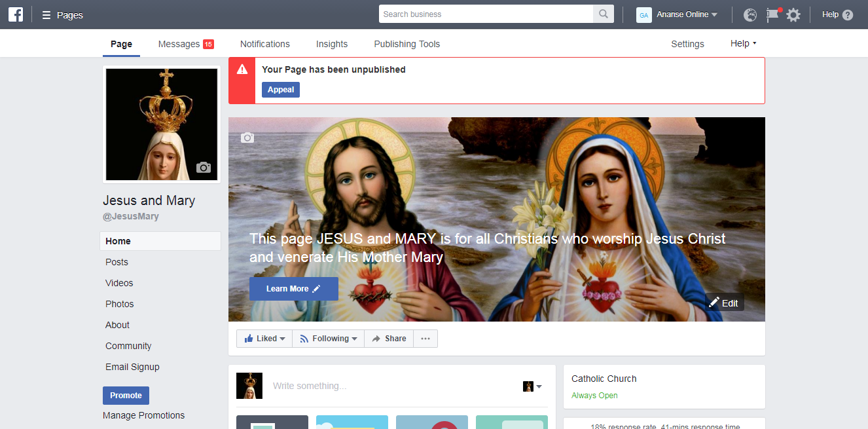The image size is (868, 429).
Task: Open the globe notifications icon
Action: (750, 15)
